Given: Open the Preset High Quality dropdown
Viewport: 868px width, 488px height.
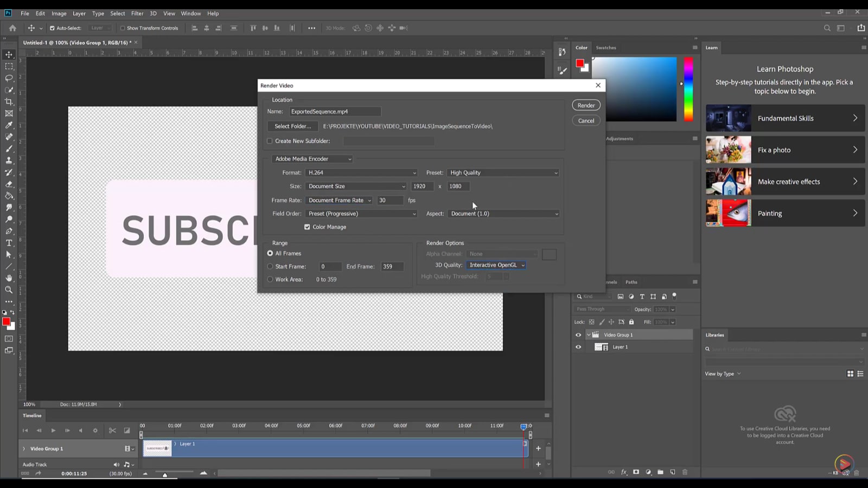Looking at the screenshot, I should (503, 172).
